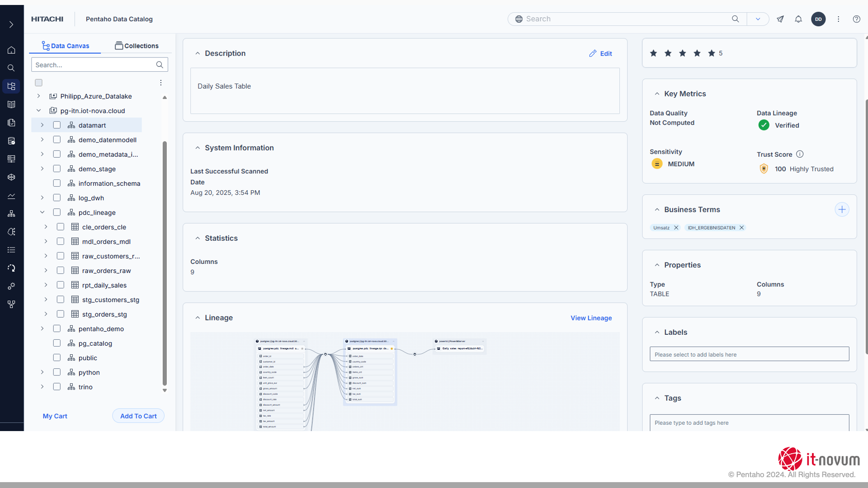Click the DD user avatar
868x488 pixels.
tap(818, 19)
